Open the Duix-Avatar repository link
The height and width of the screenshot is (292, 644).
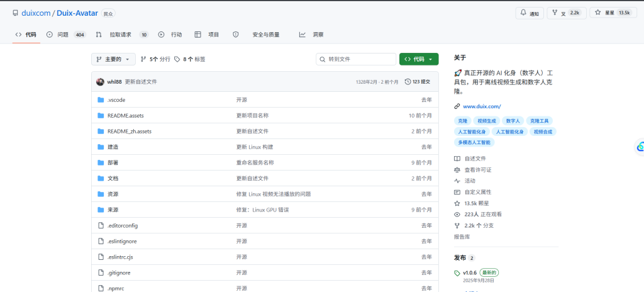point(77,13)
